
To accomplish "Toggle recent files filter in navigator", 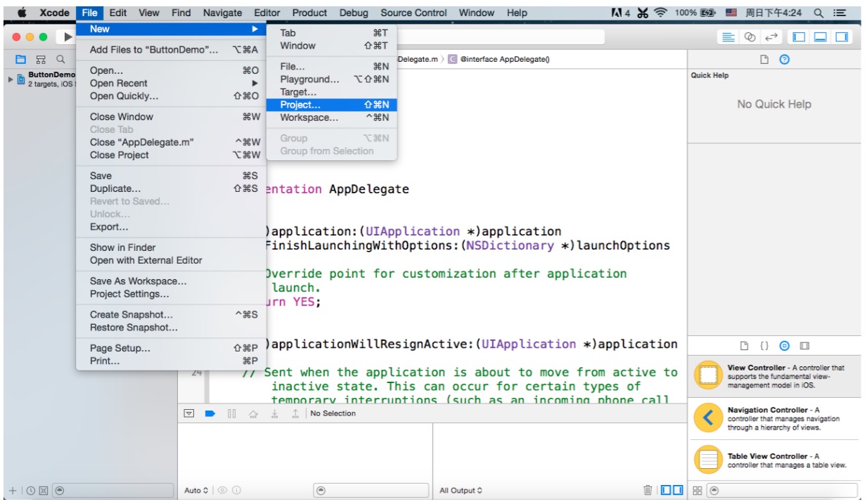I will pyautogui.click(x=31, y=491).
